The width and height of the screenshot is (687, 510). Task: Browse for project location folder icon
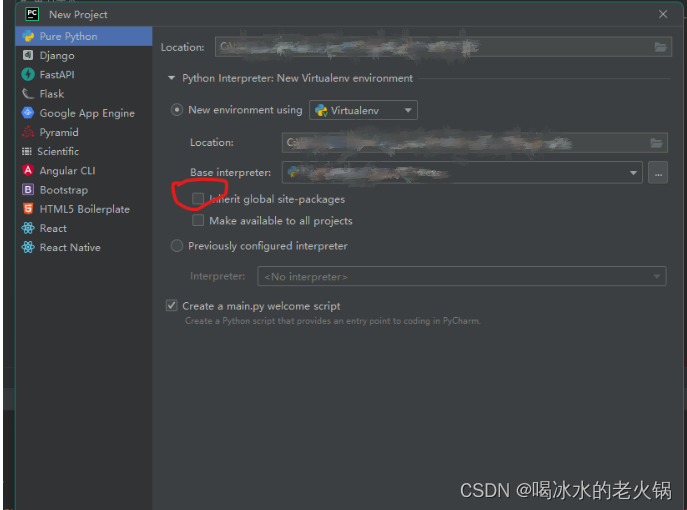(660, 47)
